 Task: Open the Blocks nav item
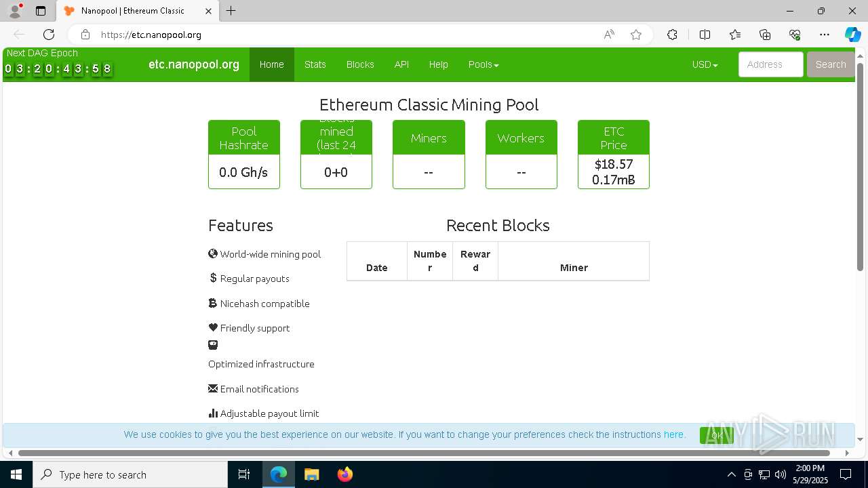pyautogui.click(x=360, y=64)
